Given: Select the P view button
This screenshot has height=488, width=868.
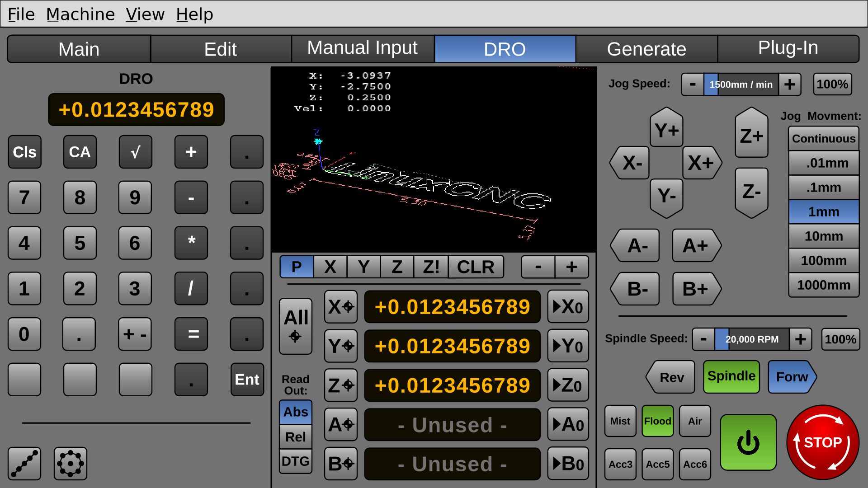Looking at the screenshot, I should [297, 267].
